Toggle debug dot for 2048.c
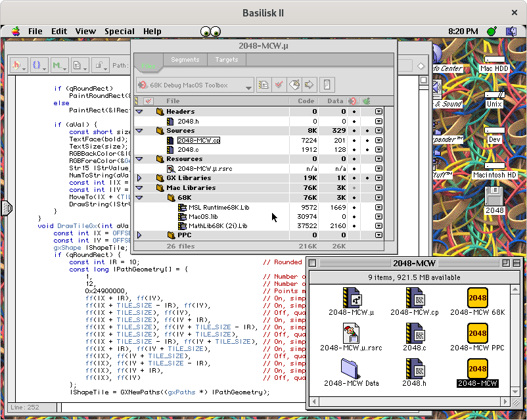Image resolution: width=527 pixels, height=420 pixels. [367, 150]
